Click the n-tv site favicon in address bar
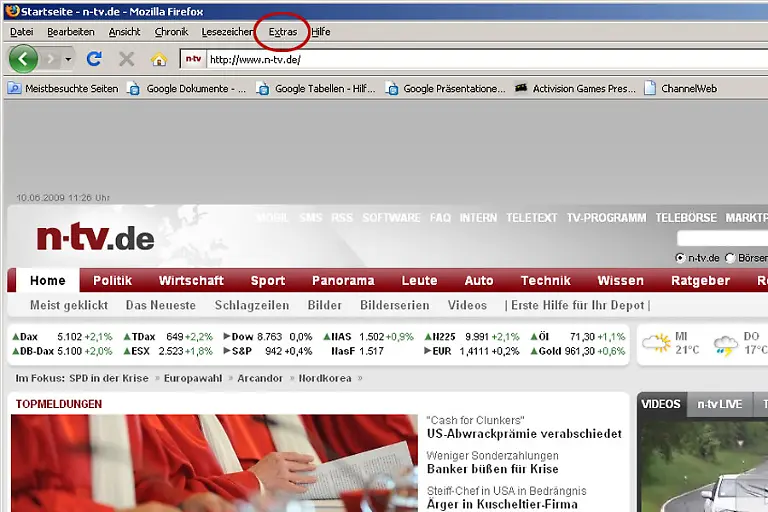768x512 pixels. (194, 59)
